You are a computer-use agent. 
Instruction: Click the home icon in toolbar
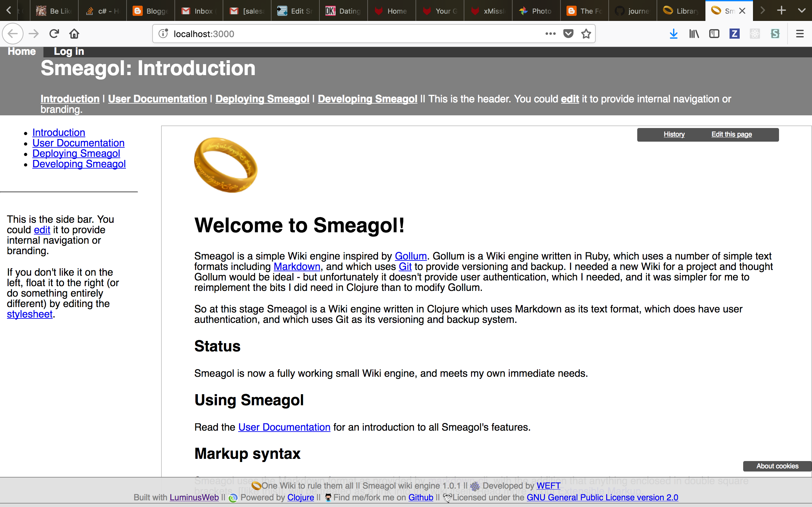pos(74,34)
